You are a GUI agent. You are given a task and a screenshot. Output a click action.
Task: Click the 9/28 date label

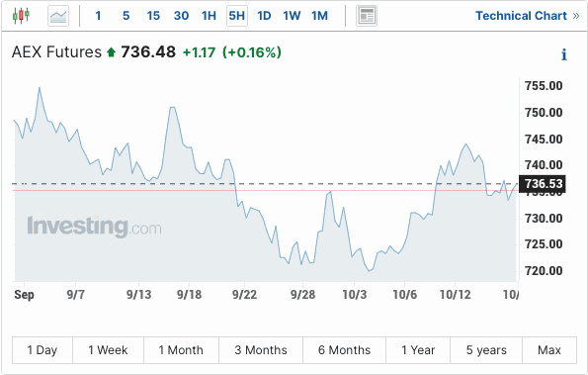tap(303, 295)
